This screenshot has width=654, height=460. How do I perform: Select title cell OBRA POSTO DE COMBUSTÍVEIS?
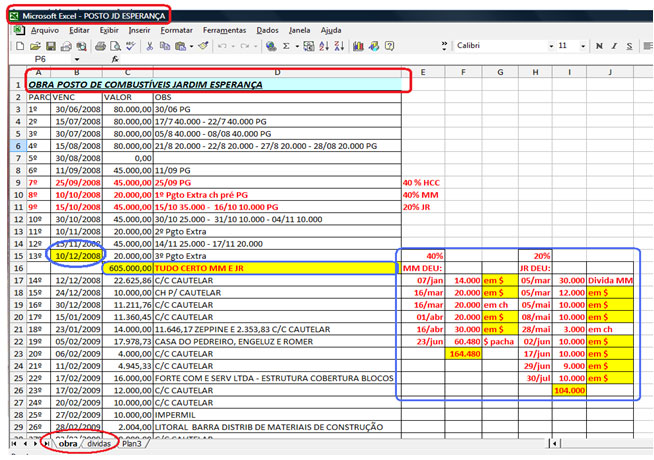214,85
